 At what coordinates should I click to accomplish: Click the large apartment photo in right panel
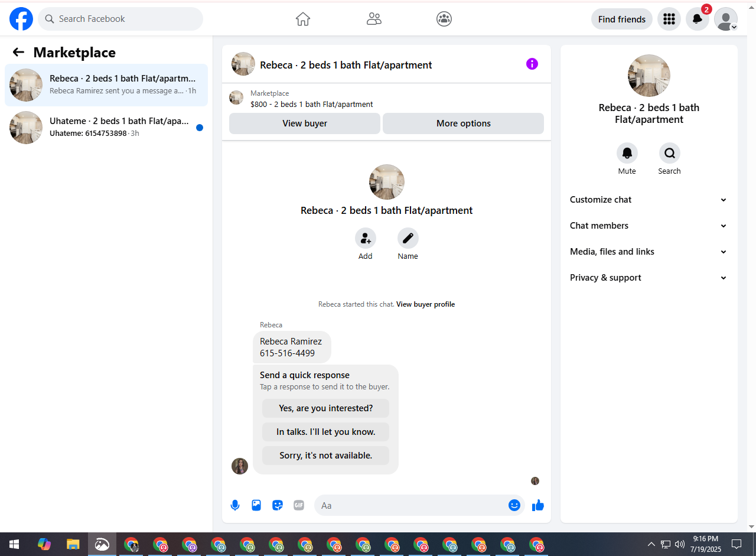tap(649, 76)
